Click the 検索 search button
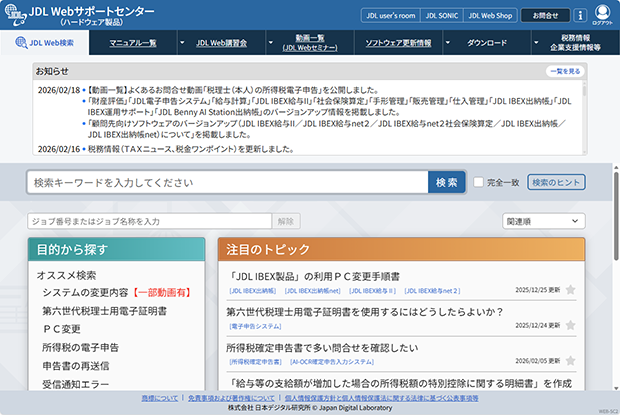620x415 pixels. click(x=446, y=182)
